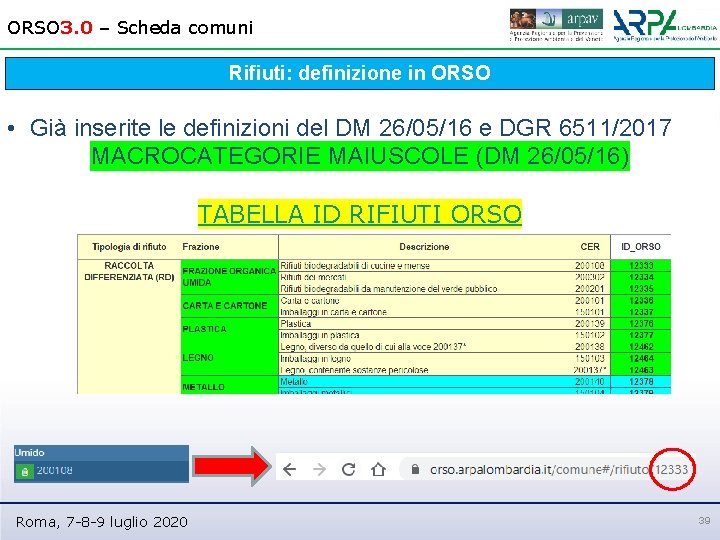Click the Roma, 7-8-9 luglio 2020 footer
Viewport: 720px width, 540px height.
coord(101,522)
